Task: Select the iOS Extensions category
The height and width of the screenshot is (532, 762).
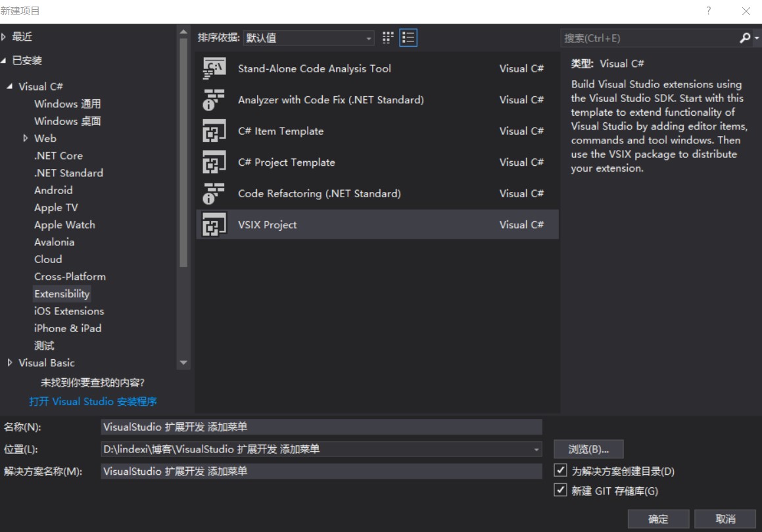Action: coord(69,311)
